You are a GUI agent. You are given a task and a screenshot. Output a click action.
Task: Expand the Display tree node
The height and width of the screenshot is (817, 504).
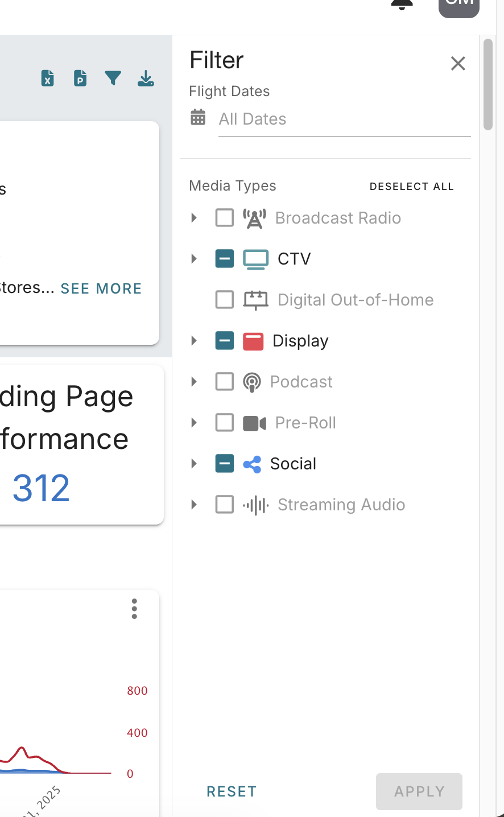(194, 340)
